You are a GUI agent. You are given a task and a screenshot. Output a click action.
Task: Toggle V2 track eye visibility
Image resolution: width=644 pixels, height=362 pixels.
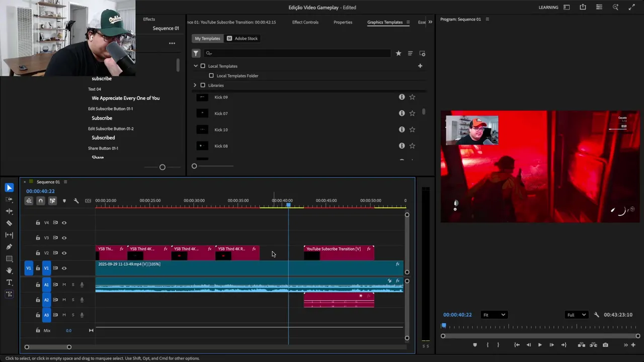[64, 253]
